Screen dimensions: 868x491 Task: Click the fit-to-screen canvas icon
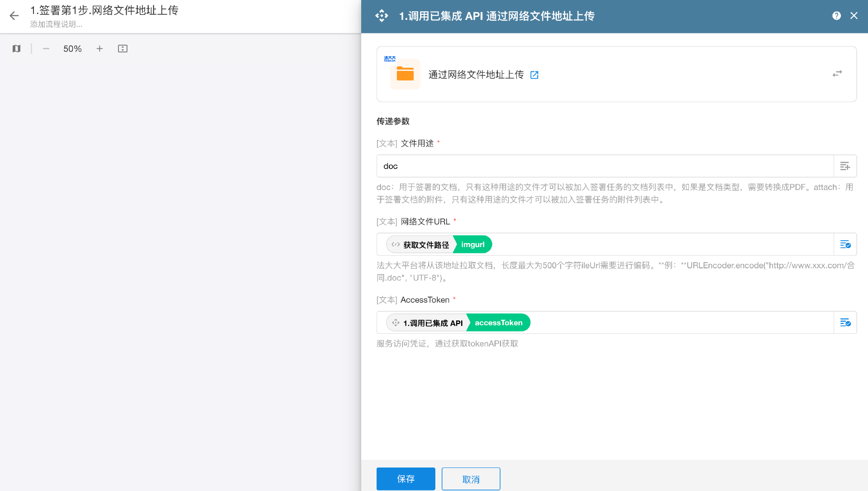[123, 49]
